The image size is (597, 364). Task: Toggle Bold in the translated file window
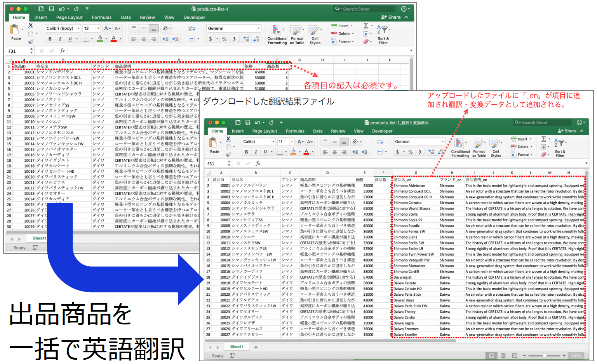[246, 152]
